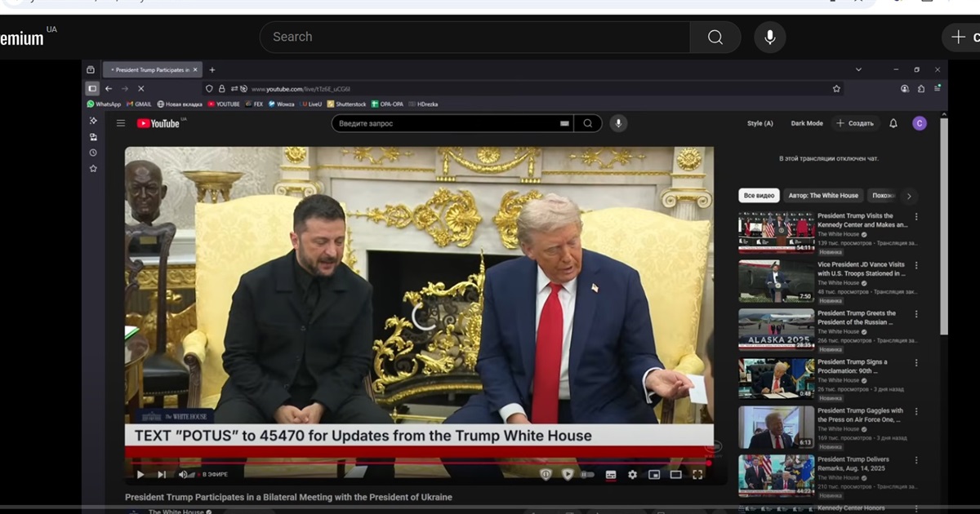Open the on-screen keyboard icon in search box

(564, 123)
